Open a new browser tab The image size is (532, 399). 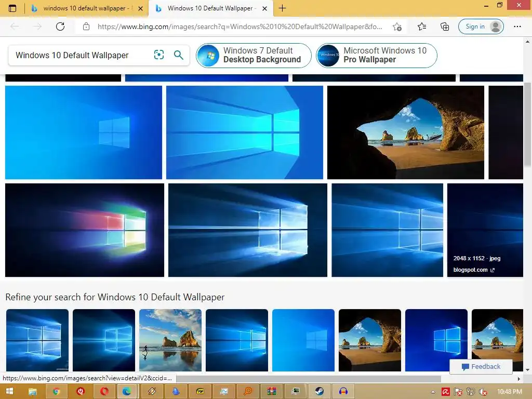coord(282,8)
